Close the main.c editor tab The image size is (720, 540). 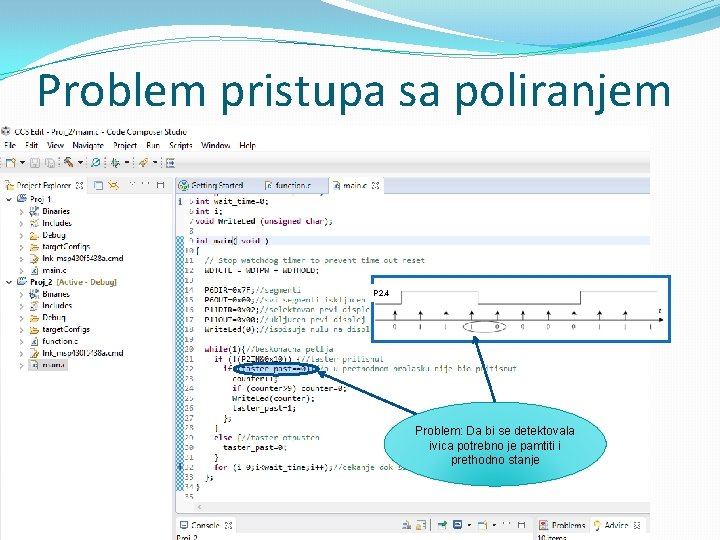(376, 186)
